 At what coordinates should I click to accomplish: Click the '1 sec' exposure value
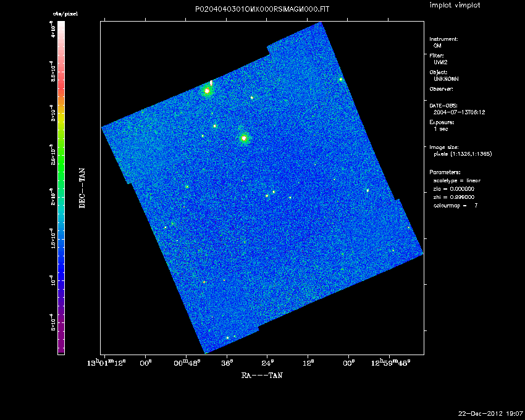pyautogui.click(x=440, y=129)
